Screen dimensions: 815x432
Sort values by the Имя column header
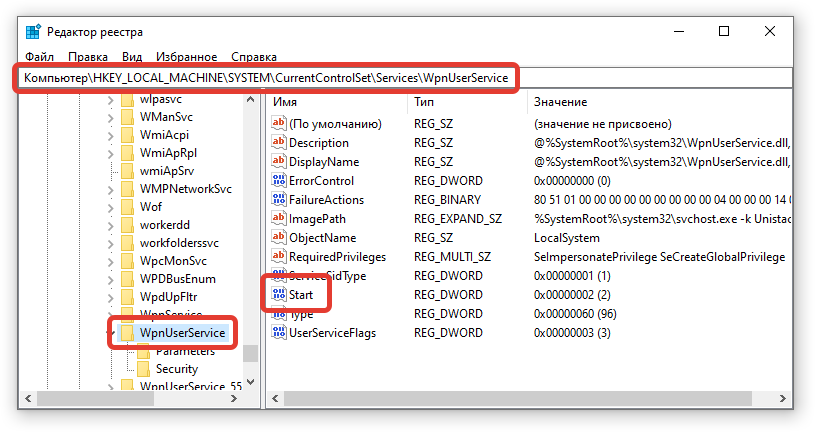(285, 102)
